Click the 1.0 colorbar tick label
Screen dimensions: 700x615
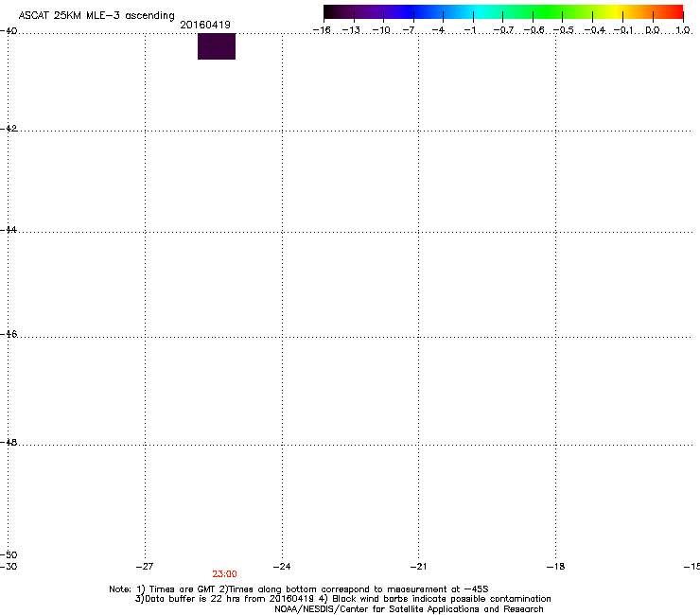[x=683, y=30]
